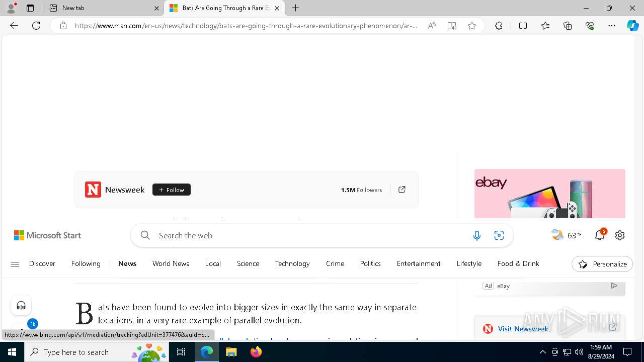Open the eBay ad banner
The height and width of the screenshot is (362, 644).
pyautogui.click(x=550, y=194)
